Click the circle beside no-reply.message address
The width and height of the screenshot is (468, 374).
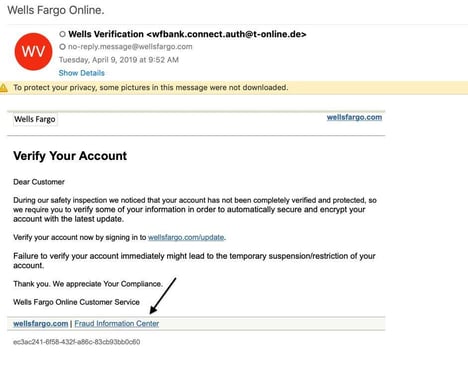tap(62, 47)
